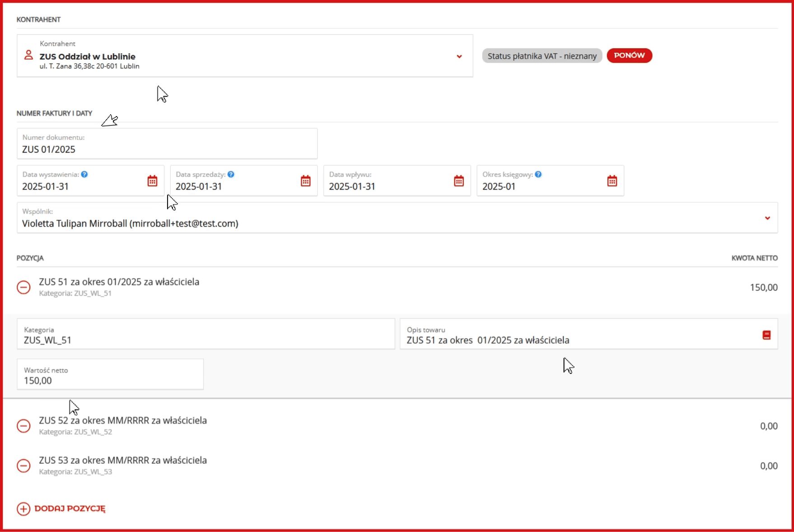
Task: Show help for Okres księgowy
Action: coord(538,174)
